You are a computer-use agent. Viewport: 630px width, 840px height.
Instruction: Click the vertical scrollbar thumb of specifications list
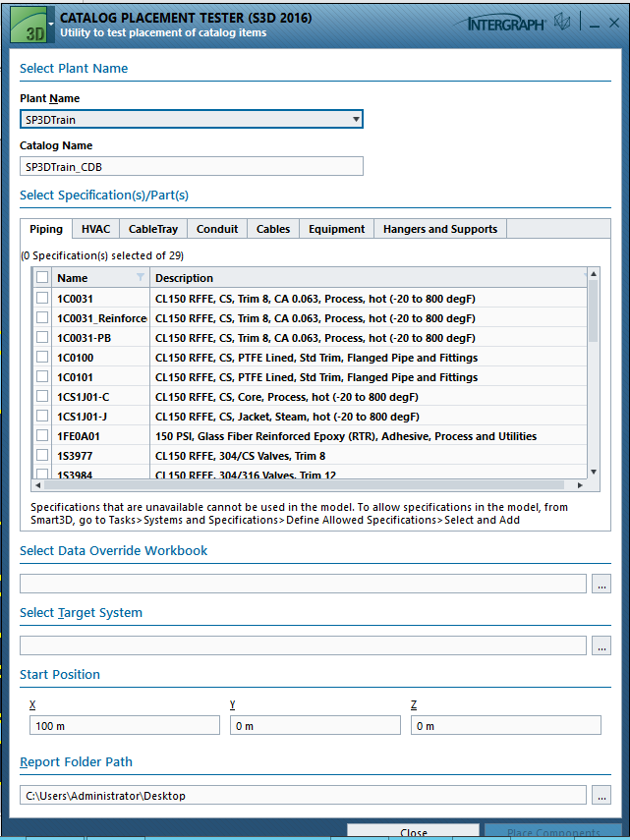coord(593,310)
